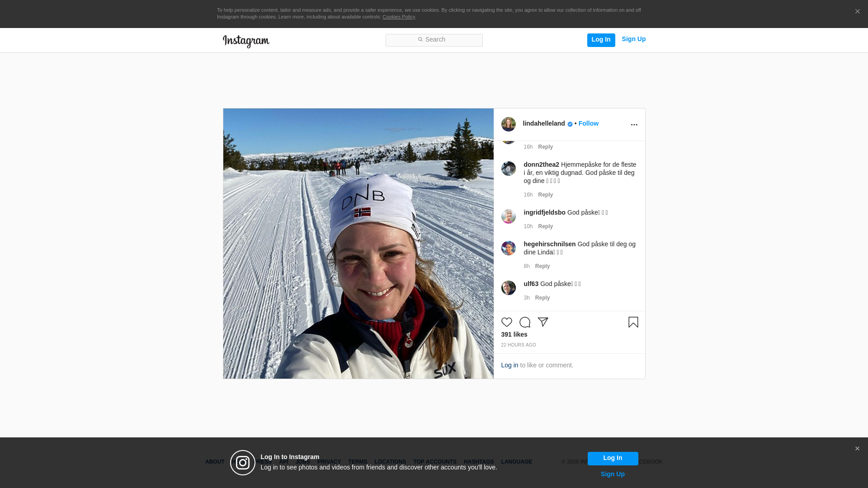Viewport: 868px width, 488px height.
Task: Click the share paper-plane icon
Action: 543,322
